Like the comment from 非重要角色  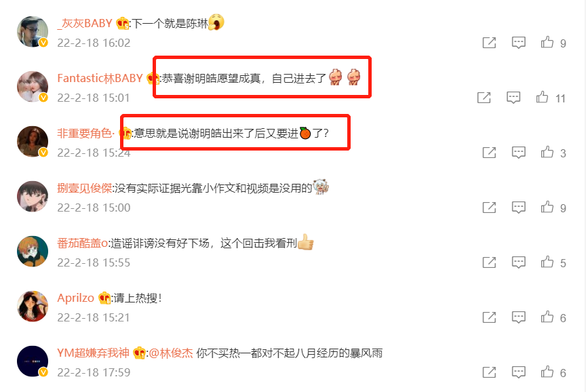click(x=547, y=152)
